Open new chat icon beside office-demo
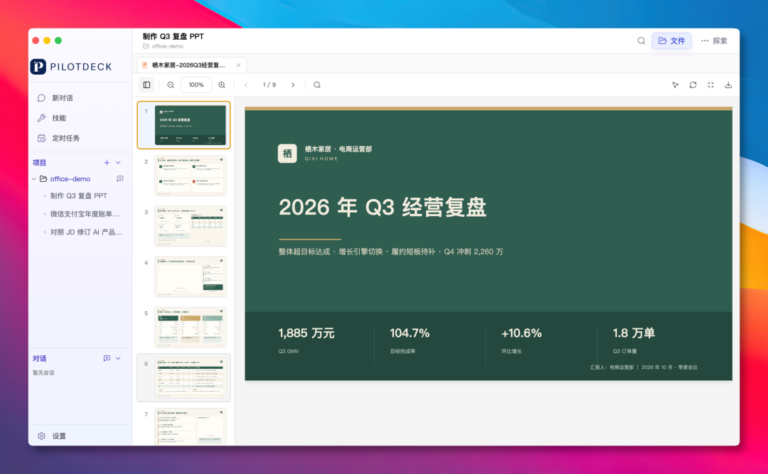This screenshot has width=768, height=474. click(x=120, y=179)
